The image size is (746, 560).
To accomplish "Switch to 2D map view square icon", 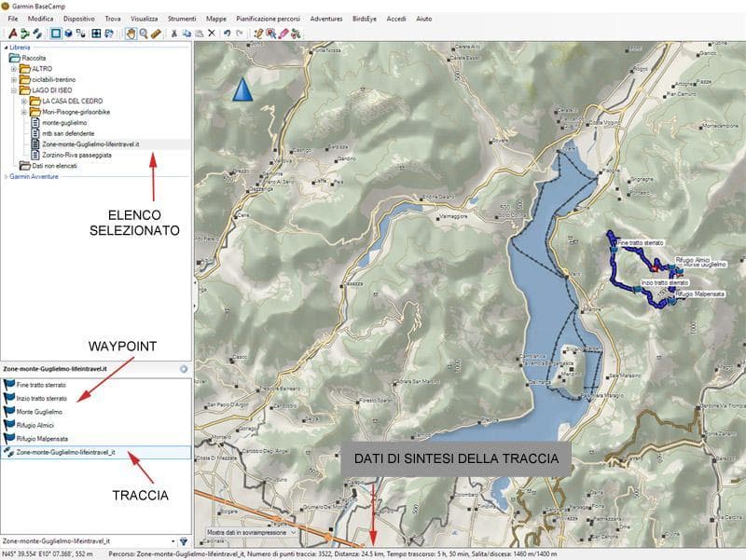I will click(x=56, y=34).
